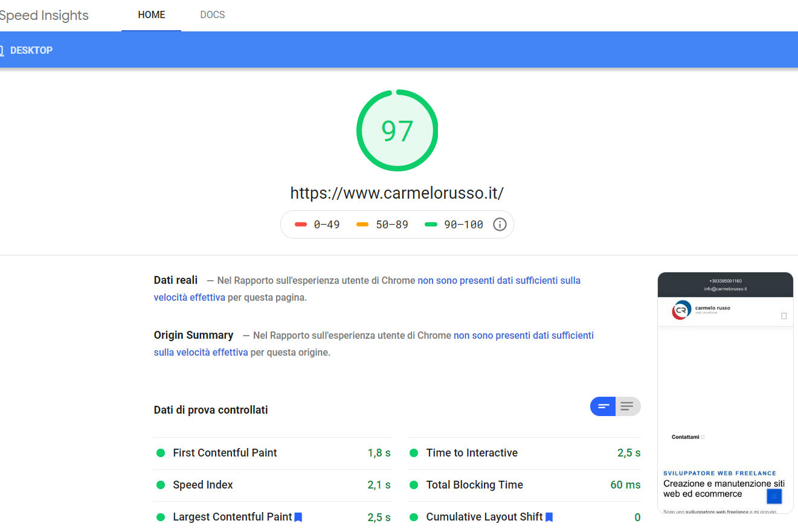Viewport: 798px width, 532px height.
Task: Click the green dot next to Time to Interactive
Action: click(x=413, y=452)
